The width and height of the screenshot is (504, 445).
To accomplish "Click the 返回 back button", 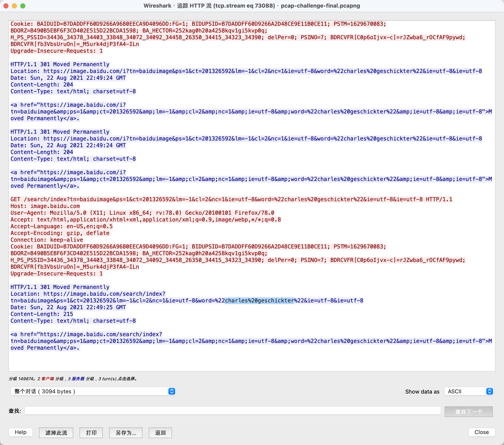I will [x=160, y=433].
